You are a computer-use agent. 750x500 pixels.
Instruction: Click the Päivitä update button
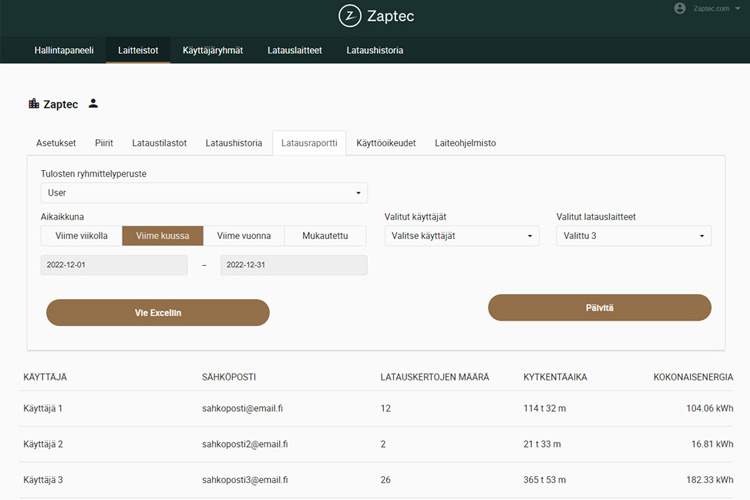(x=599, y=308)
